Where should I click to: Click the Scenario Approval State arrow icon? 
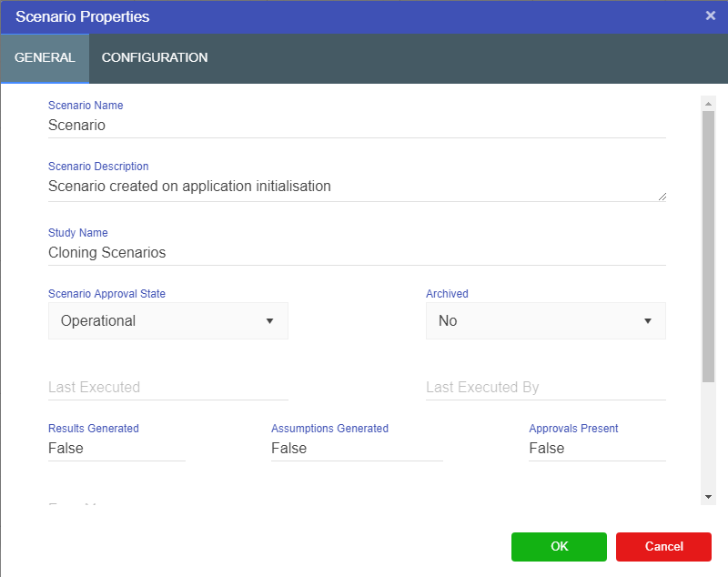click(x=269, y=321)
